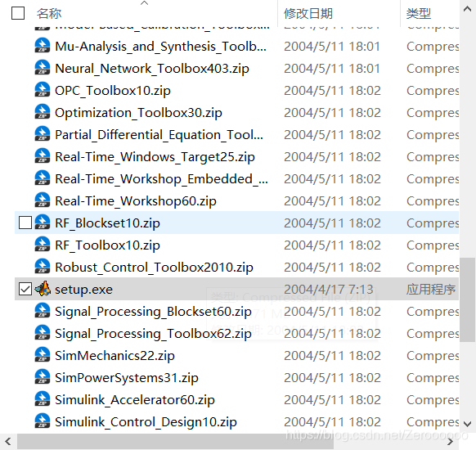Click the zip icon beside SimPowerSystems31.zip
476x450 pixels.
point(43,377)
